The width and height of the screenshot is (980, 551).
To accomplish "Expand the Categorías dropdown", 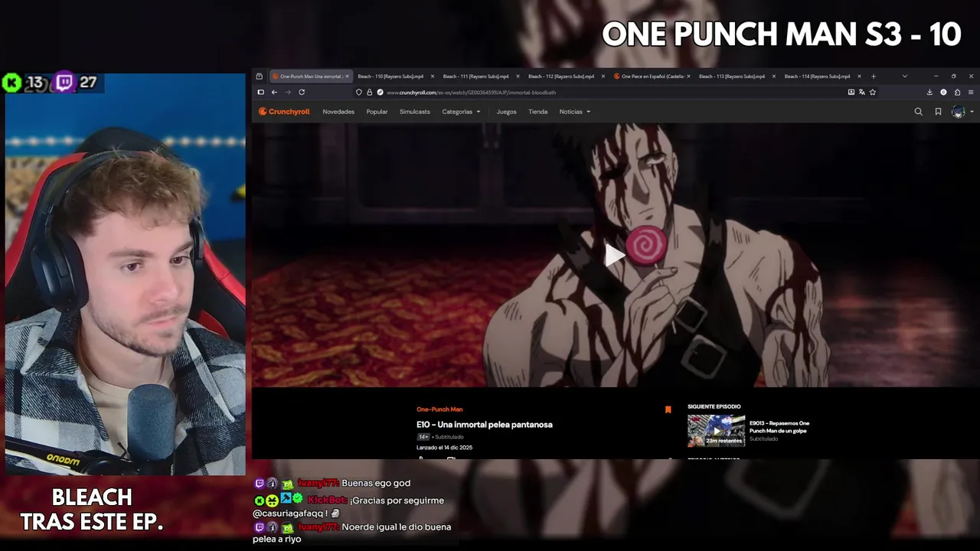I will (461, 112).
